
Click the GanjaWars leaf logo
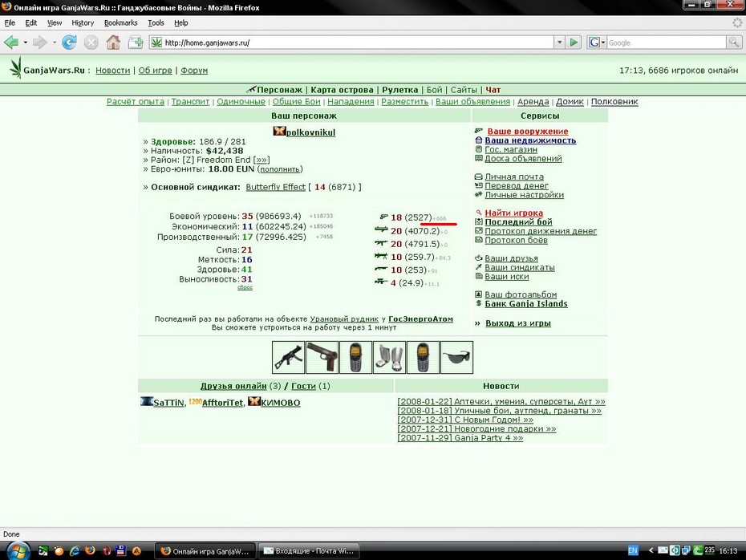click(x=16, y=67)
